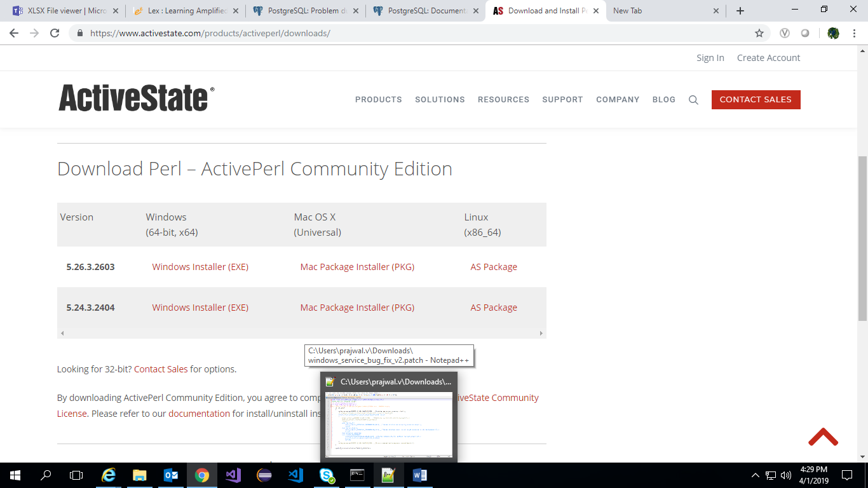Download 5.26.3.2603 Windows Installer (EXE)
This screenshot has height=488, width=868.
tap(200, 267)
